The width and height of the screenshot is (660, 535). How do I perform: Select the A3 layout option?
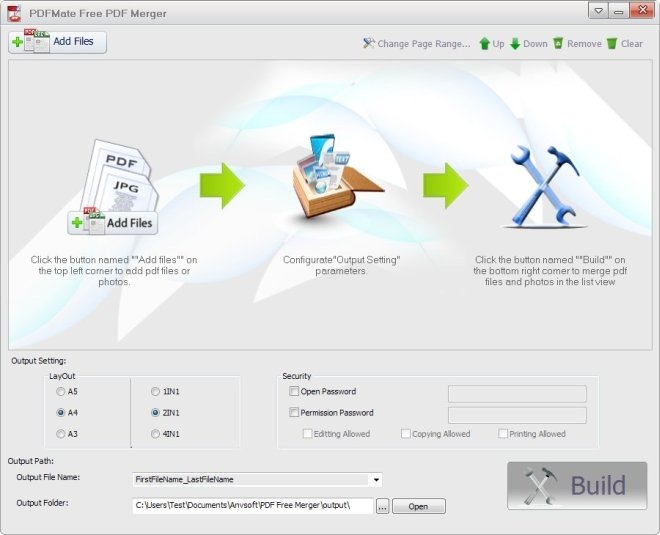[x=67, y=434]
